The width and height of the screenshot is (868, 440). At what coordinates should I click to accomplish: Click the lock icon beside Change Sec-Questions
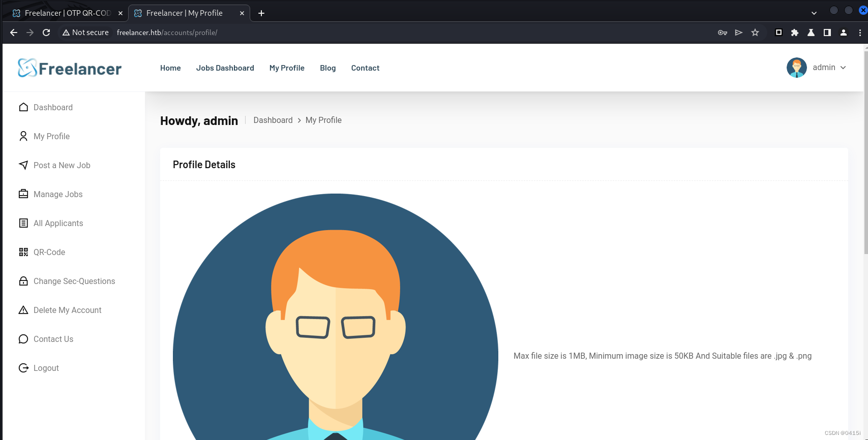(23, 281)
